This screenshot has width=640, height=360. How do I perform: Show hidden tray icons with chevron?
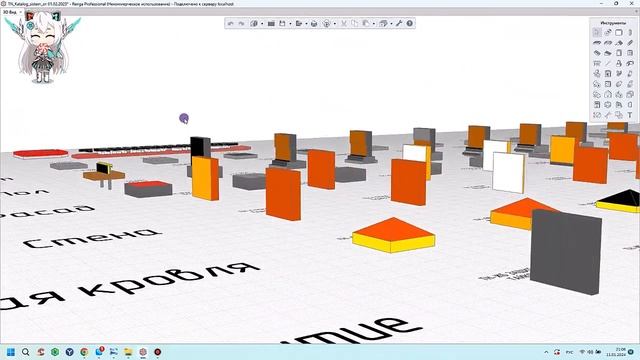(546, 352)
